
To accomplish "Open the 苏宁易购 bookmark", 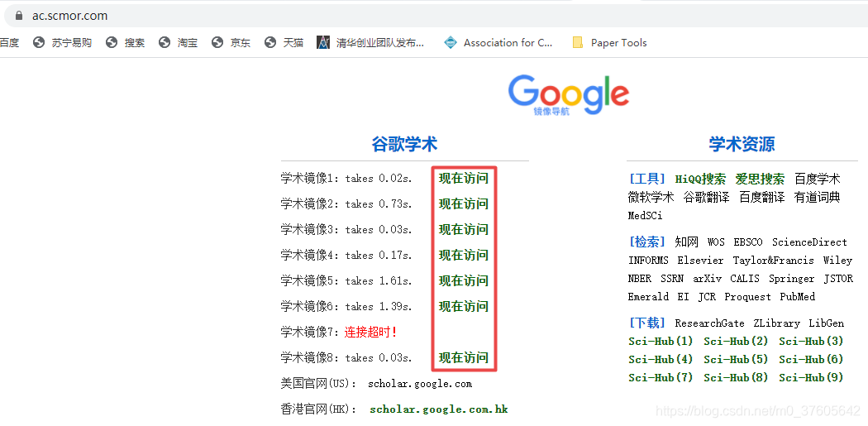I will tap(62, 43).
